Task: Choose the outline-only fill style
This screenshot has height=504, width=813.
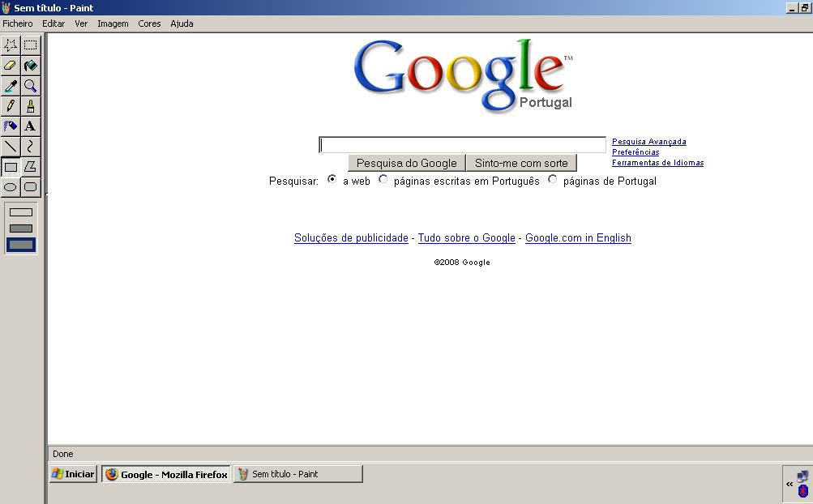Action: (21, 212)
